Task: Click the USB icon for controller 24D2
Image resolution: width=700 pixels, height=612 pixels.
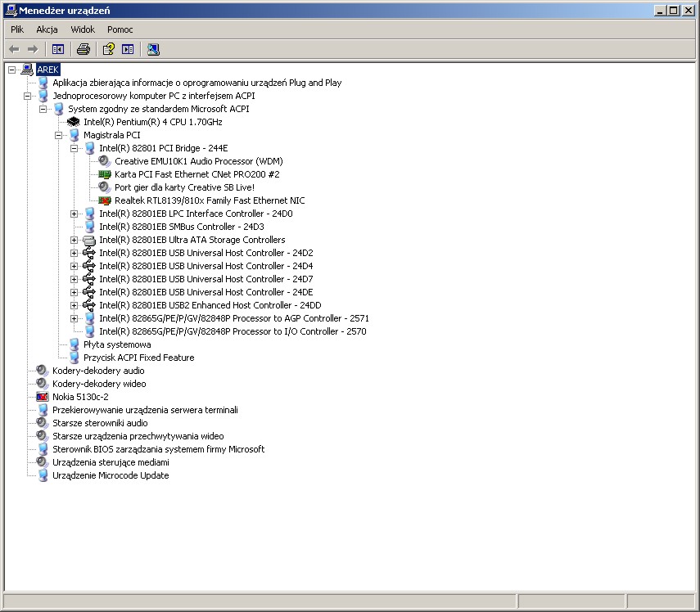Action: [x=89, y=253]
